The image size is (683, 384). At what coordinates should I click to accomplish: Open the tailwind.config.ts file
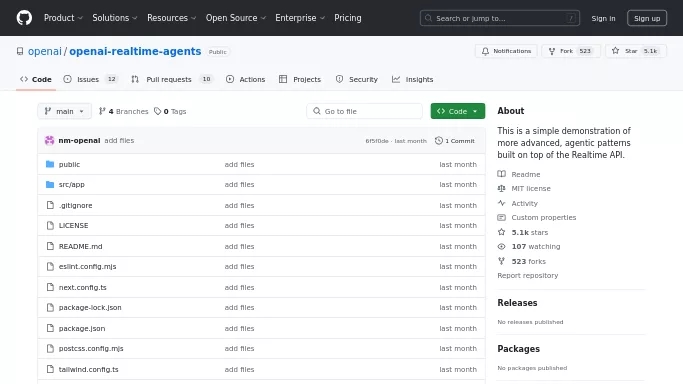tap(88, 369)
